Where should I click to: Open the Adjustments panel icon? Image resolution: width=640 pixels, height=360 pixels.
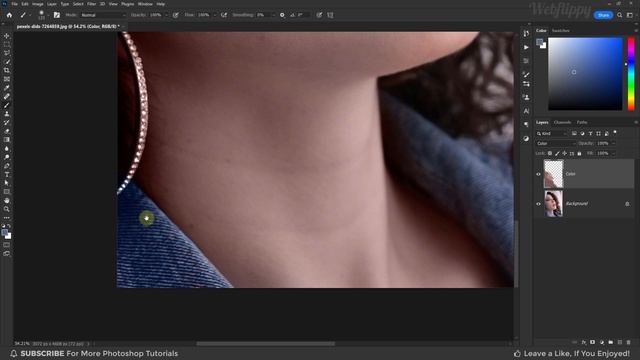click(x=526, y=138)
